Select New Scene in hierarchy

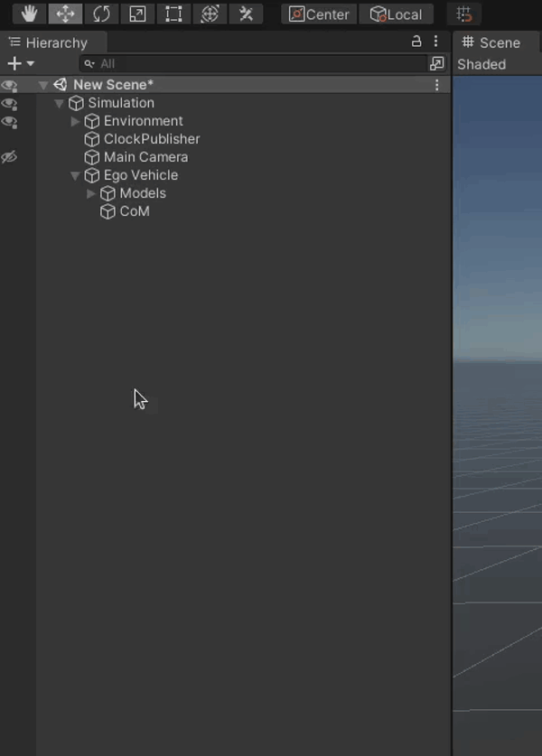[113, 85]
